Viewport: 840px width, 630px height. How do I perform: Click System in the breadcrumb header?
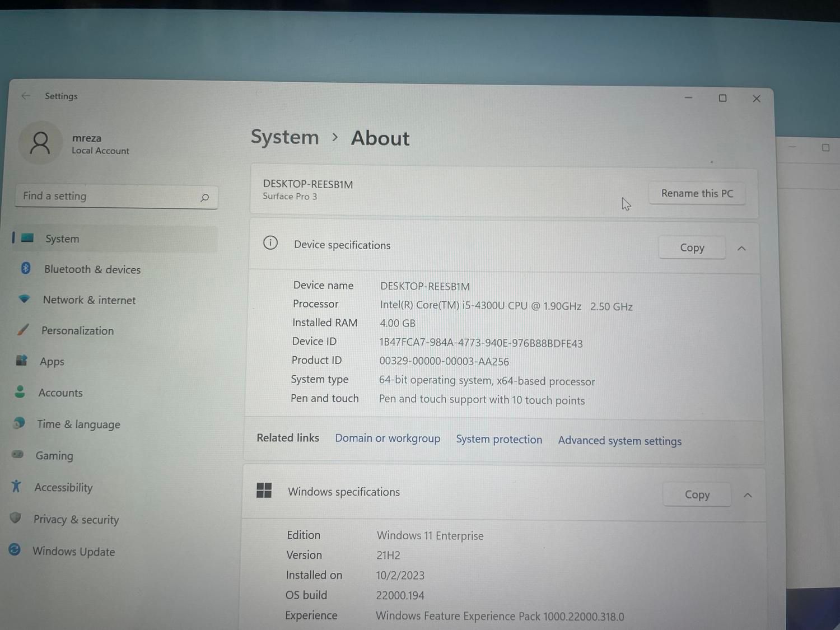(x=284, y=137)
